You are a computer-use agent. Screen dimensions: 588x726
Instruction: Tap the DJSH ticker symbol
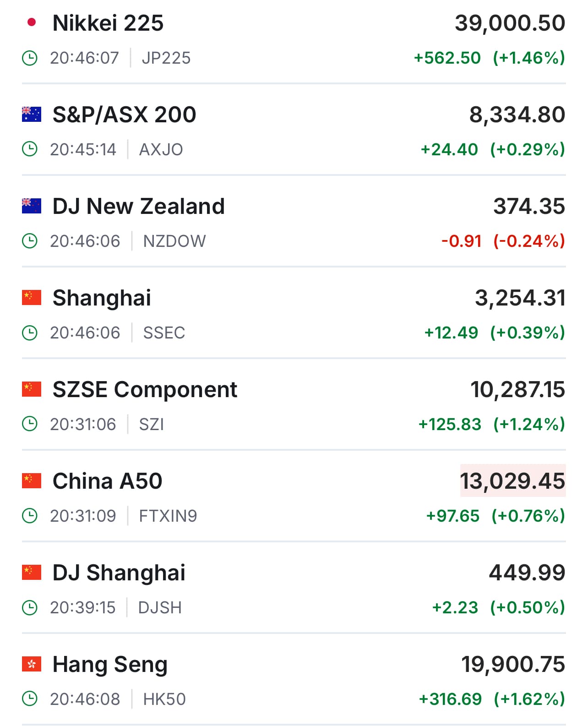tap(160, 608)
